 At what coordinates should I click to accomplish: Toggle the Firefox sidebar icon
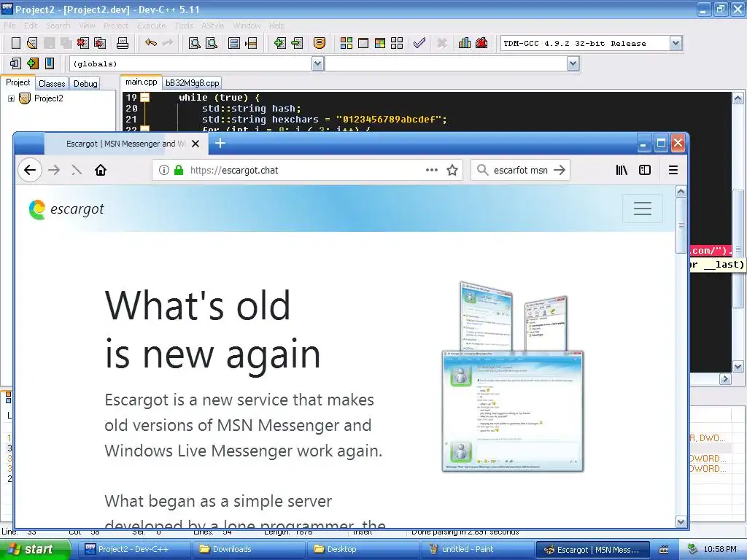tap(645, 170)
